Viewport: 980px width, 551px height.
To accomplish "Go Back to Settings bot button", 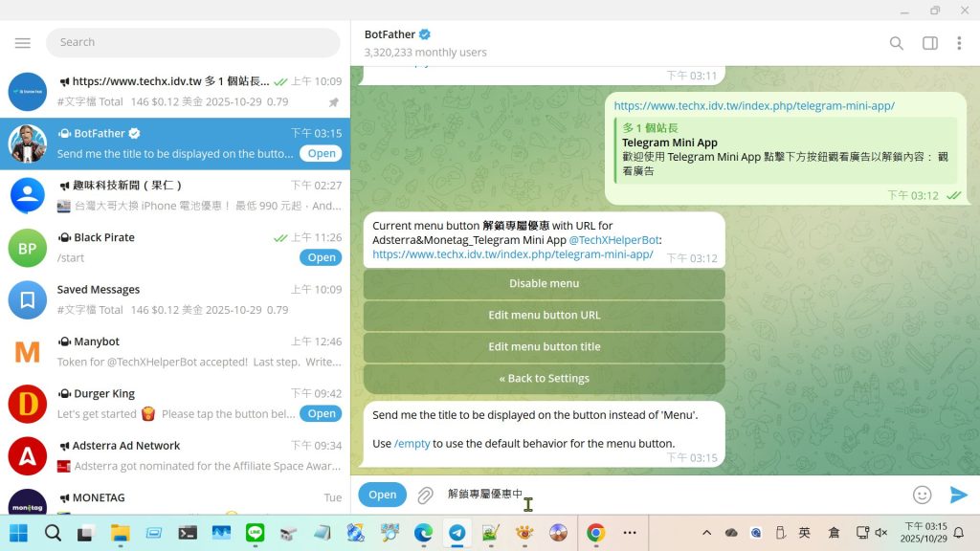I will [x=544, y=378].
